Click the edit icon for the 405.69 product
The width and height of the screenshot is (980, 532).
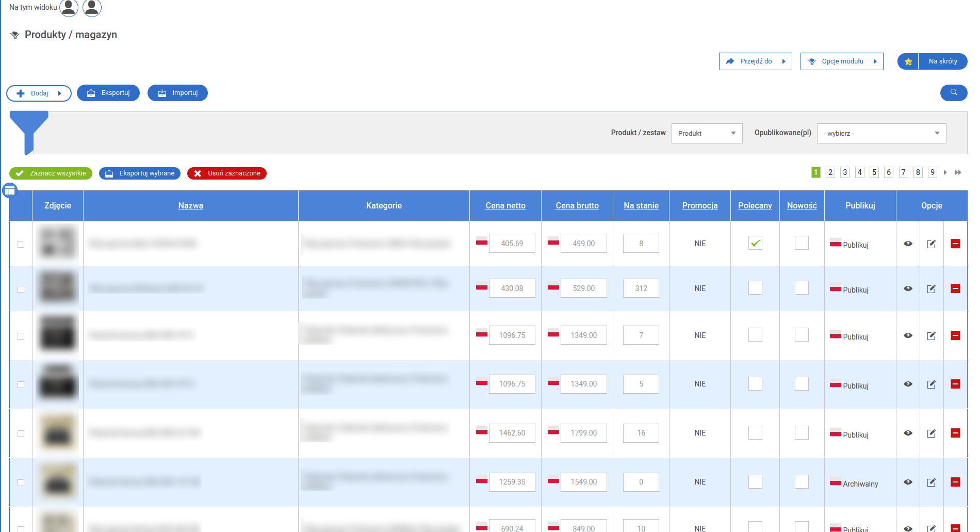931,244
